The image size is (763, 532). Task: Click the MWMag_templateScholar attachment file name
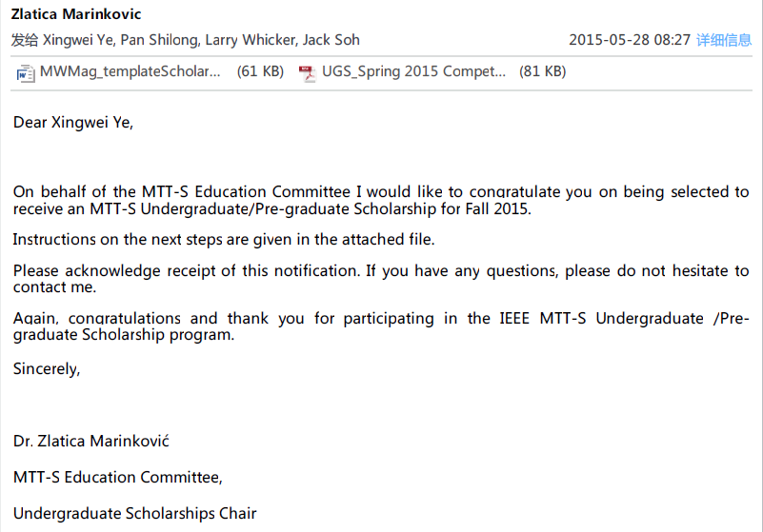(131, 71)
